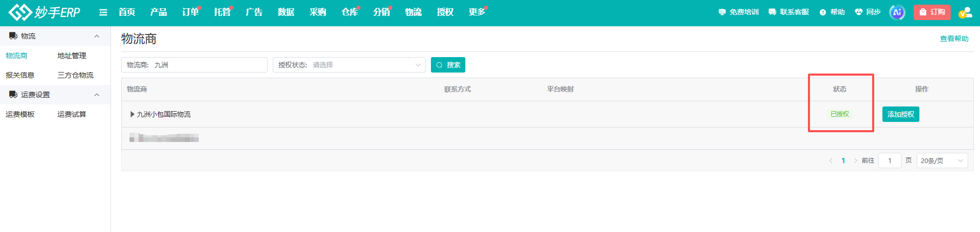Image resolution: width=980 pixels, height=232 pixels.
Task: Focus the 物流商 search input
Action: pos(194,65)
